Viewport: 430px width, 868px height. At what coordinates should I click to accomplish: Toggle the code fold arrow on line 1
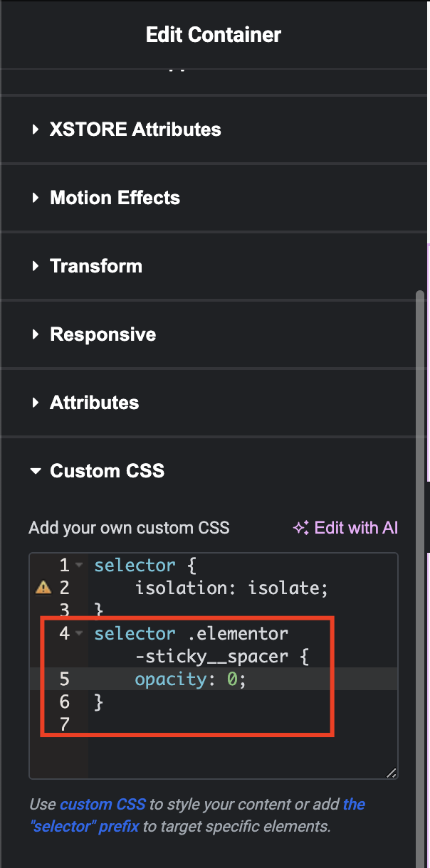78,566
